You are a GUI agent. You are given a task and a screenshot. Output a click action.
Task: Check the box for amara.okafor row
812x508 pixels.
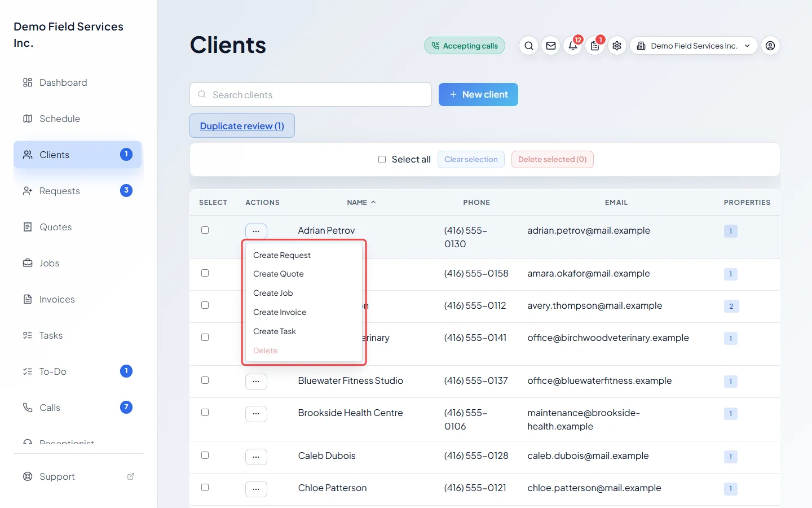point(205,273)
